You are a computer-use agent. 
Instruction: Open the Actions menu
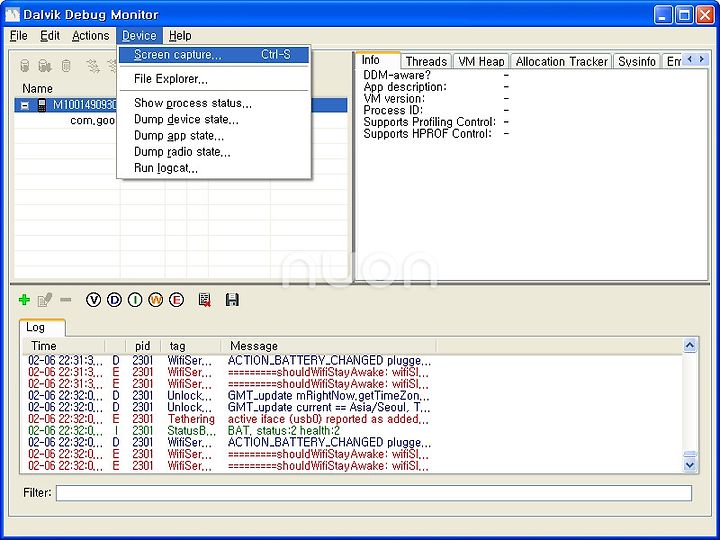90,35
